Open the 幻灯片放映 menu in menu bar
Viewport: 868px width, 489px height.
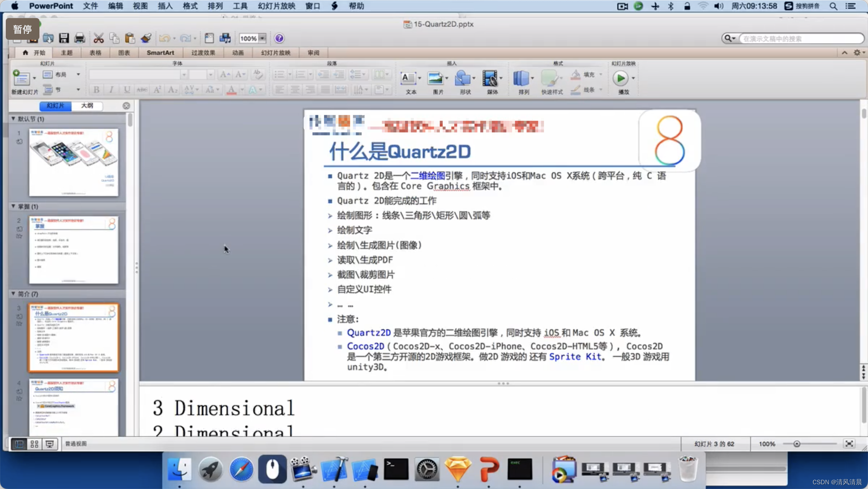(277, 6)
